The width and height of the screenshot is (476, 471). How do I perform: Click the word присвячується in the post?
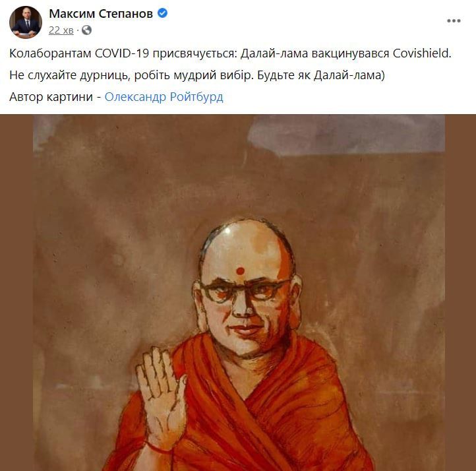[x=194, y=53]
